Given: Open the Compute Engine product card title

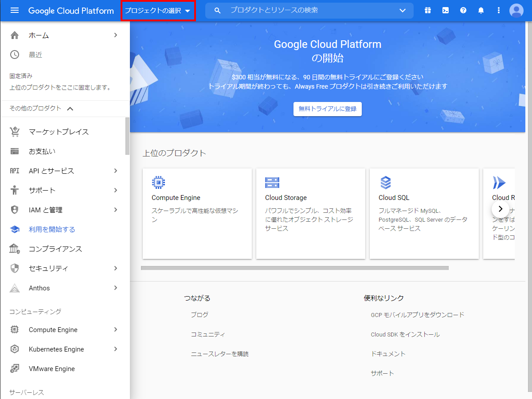Looking at the screenshot, I should point(176,198).
